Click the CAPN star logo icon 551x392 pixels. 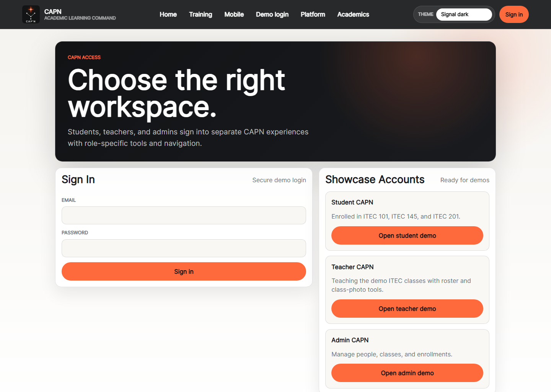pyautogui.click(x=31, y=15)
